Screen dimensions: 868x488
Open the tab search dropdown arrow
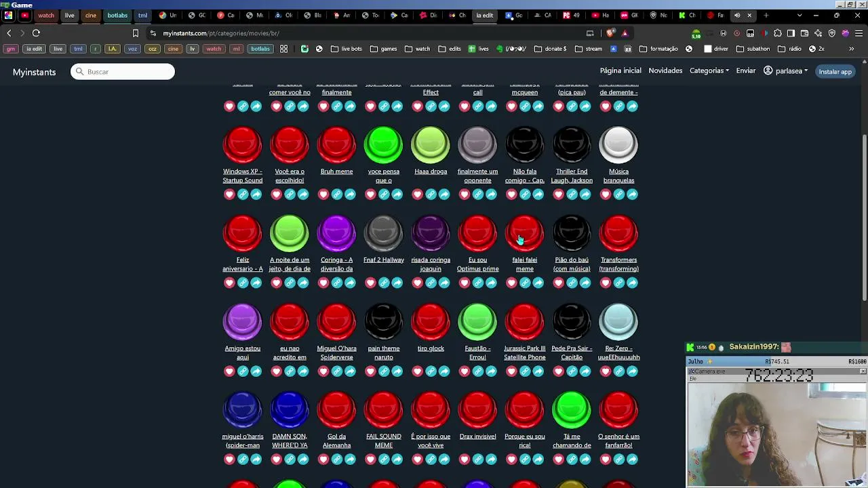(x=800, y=15)
